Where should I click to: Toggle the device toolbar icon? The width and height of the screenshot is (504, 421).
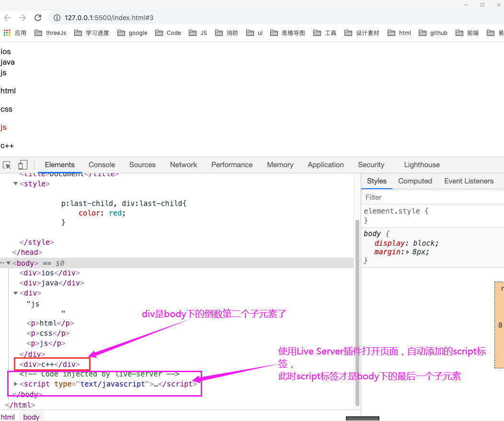pos(23,165)
